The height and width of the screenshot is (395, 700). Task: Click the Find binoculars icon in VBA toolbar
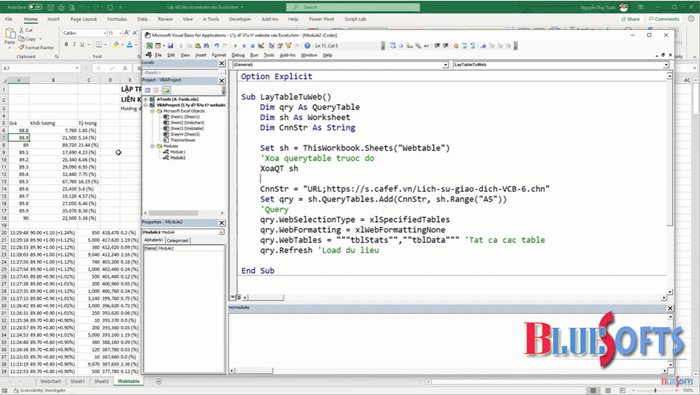tap(206, 46)
